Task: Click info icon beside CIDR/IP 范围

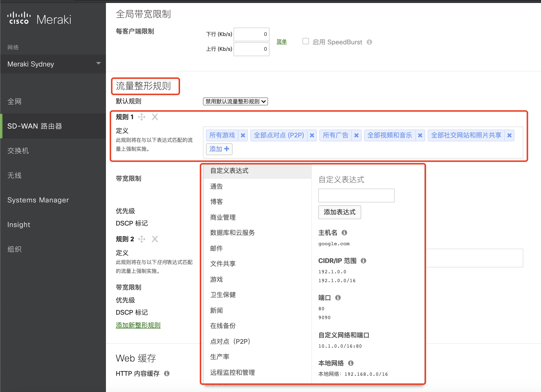Action: [363, 261]
